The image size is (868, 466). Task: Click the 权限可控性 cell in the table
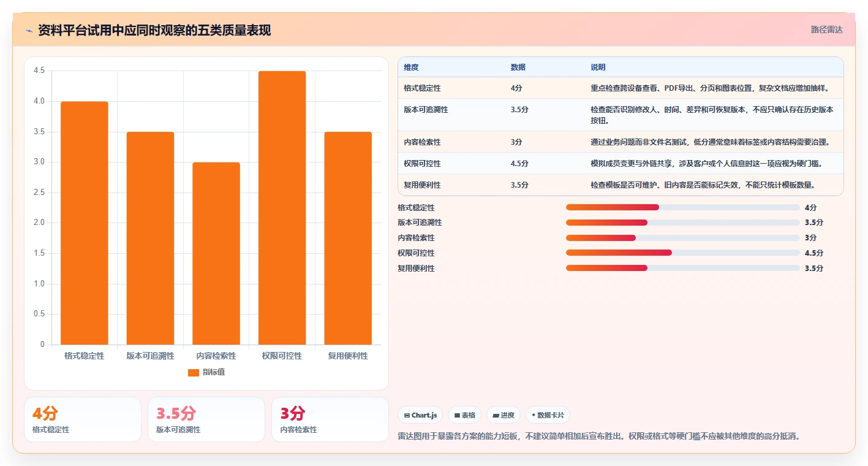422,164
